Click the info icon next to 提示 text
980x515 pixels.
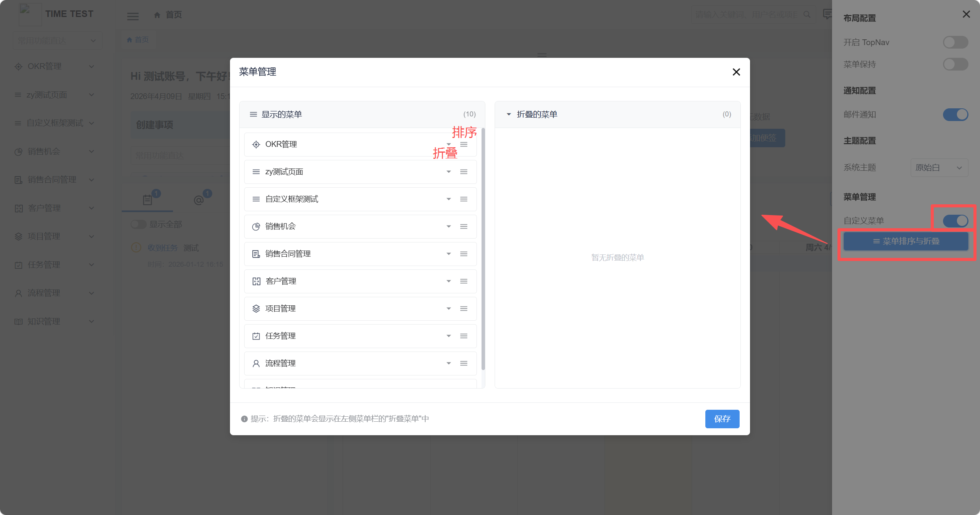(x=244, y=419)
